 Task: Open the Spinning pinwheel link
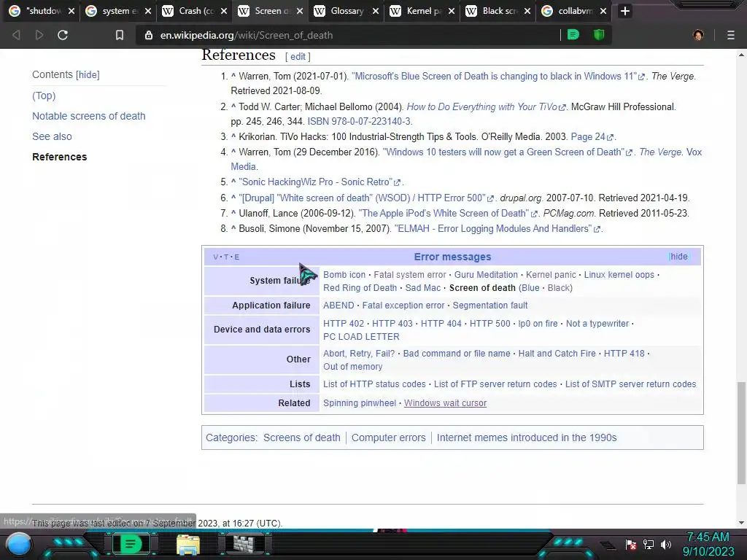click(x=359, y=403)
